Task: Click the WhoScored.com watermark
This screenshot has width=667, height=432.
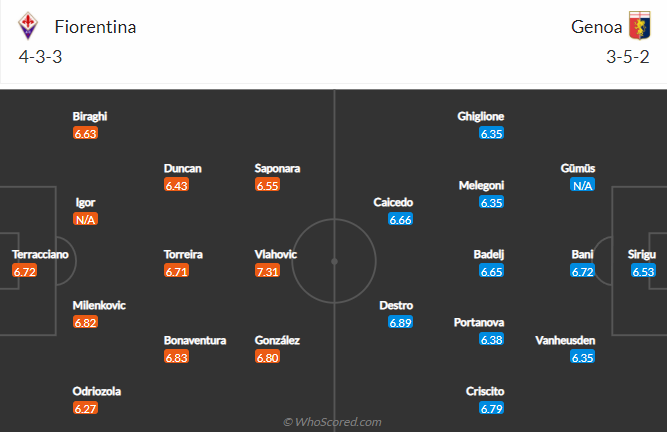Action: coord(332,422)
